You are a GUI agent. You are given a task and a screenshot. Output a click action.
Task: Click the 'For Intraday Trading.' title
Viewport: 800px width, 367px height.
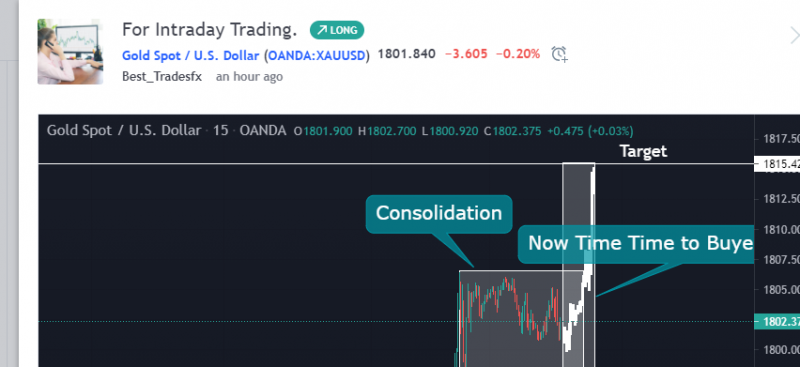tap(209, 30)
